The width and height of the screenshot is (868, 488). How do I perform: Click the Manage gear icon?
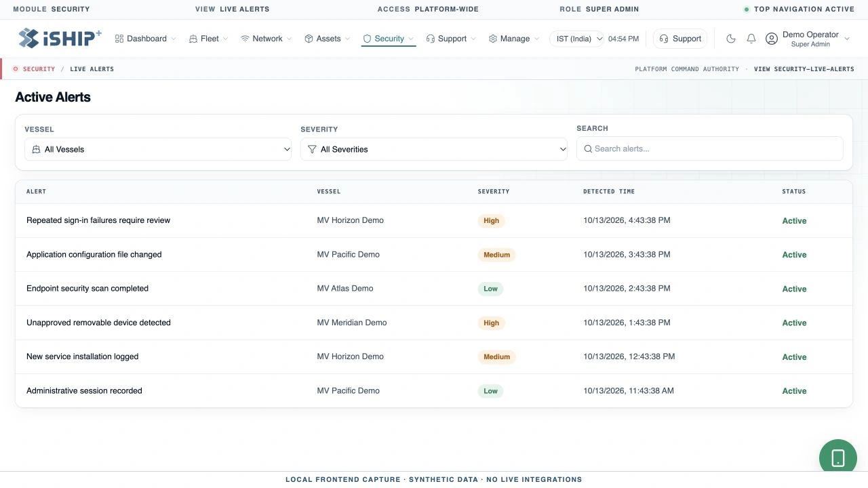click(x=493, y=39)
